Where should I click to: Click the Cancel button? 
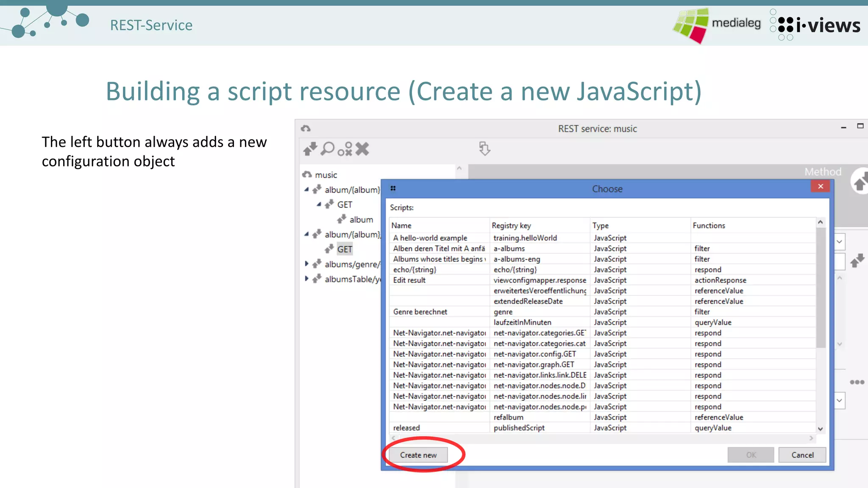click(802, 455)
